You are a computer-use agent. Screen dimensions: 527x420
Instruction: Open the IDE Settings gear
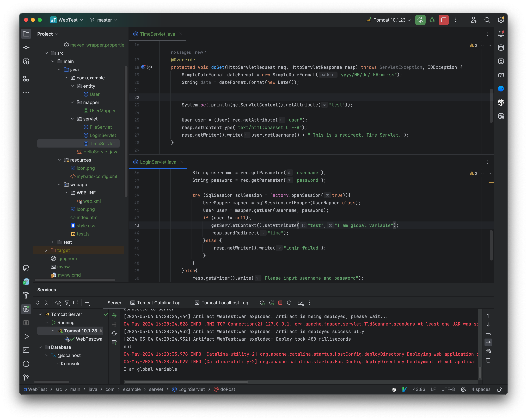(x=501, y=20)
